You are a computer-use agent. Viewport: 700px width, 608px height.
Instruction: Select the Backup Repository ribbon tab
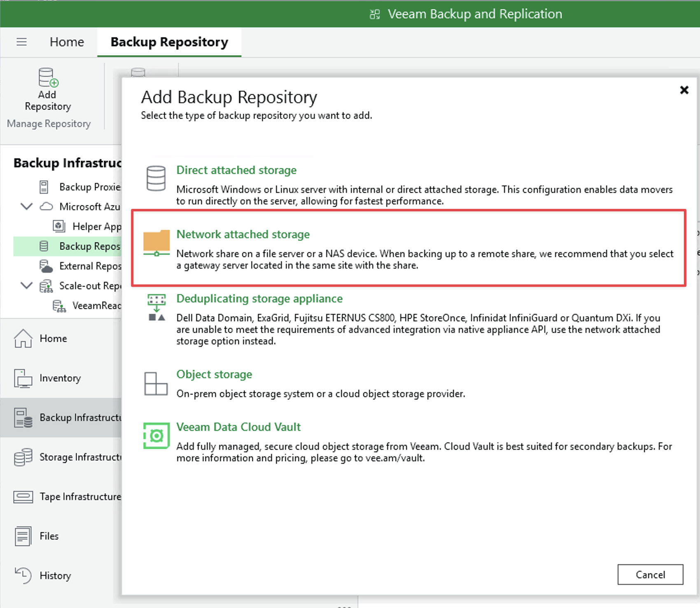pyautogui.click(x=169, y=42)
